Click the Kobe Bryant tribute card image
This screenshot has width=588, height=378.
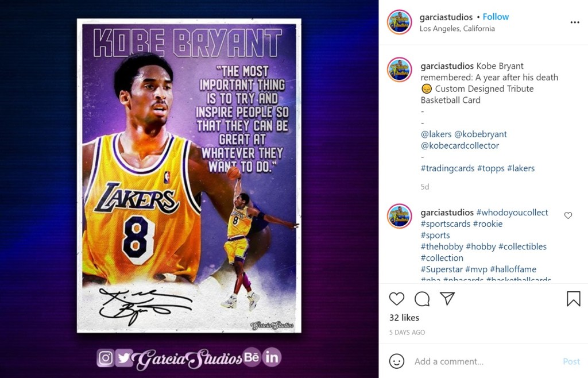point(189,176)
